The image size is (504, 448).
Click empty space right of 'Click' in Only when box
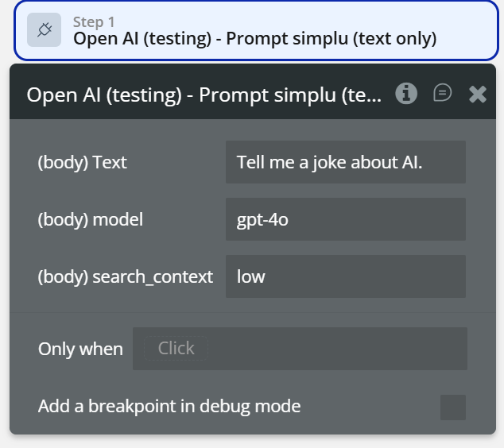pos(334,349)
